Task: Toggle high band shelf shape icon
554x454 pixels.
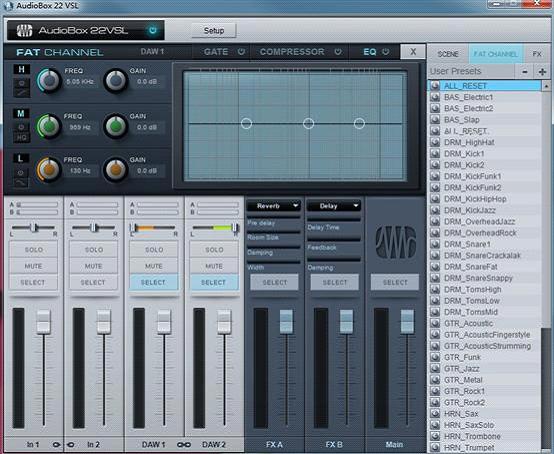Action: point(22,93)
